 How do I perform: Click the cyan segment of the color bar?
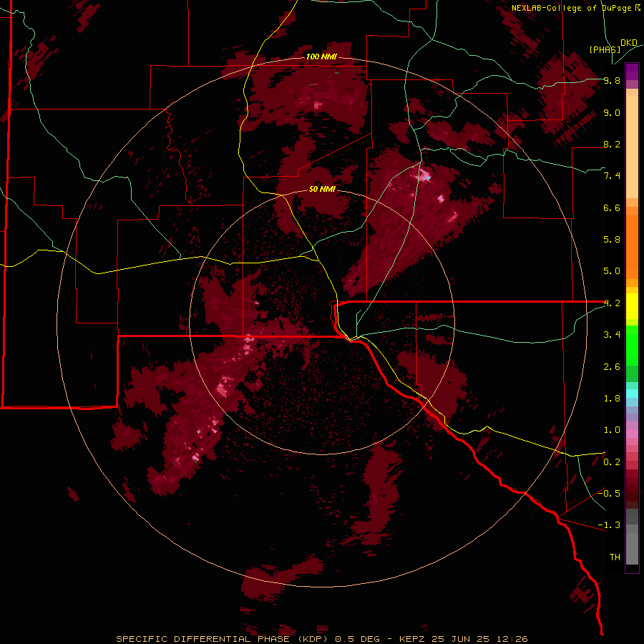click(632, 394)
